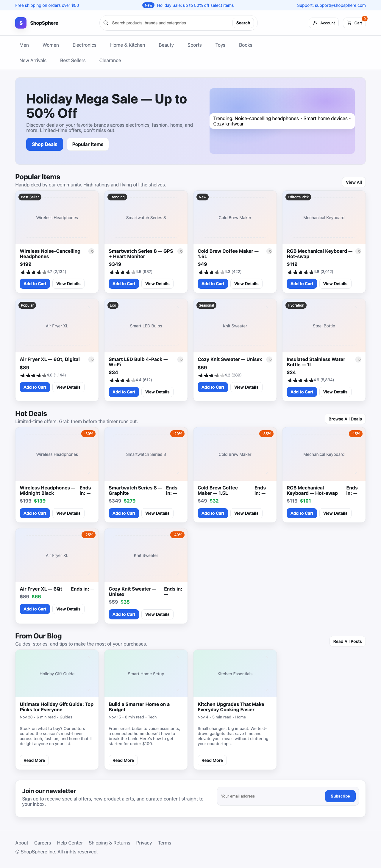The width and height of the screenshot is (381, 868).
Task: Click the Shop Deals button
Action: [44, 144]
